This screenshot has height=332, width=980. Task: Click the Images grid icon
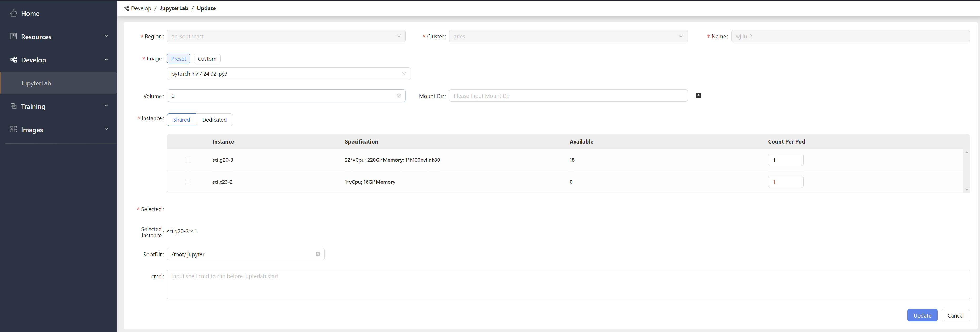point(13,129)
